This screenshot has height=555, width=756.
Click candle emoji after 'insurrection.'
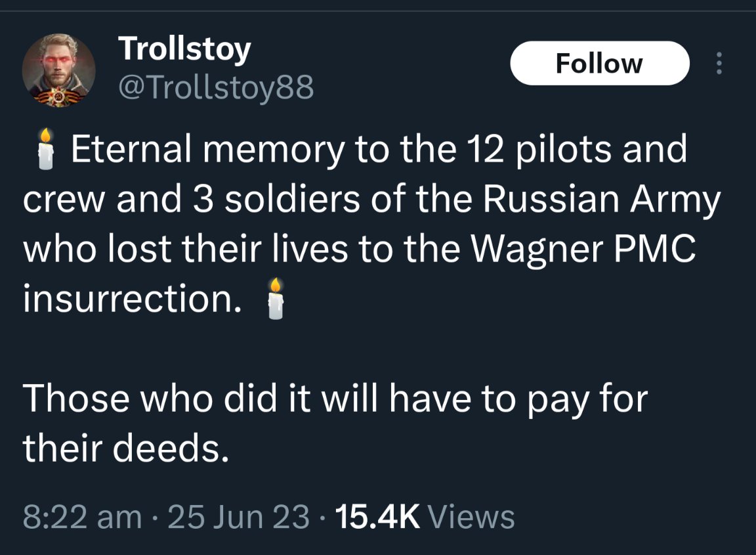tap(276, 299)
